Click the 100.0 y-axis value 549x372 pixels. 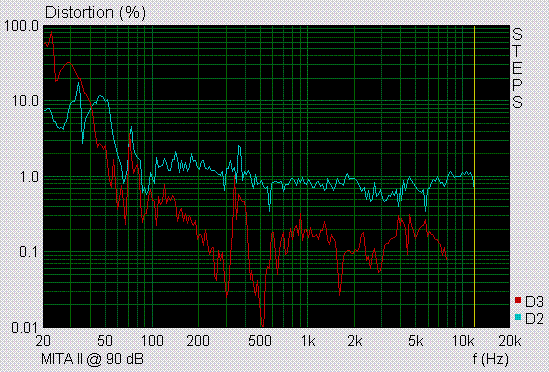21,26
